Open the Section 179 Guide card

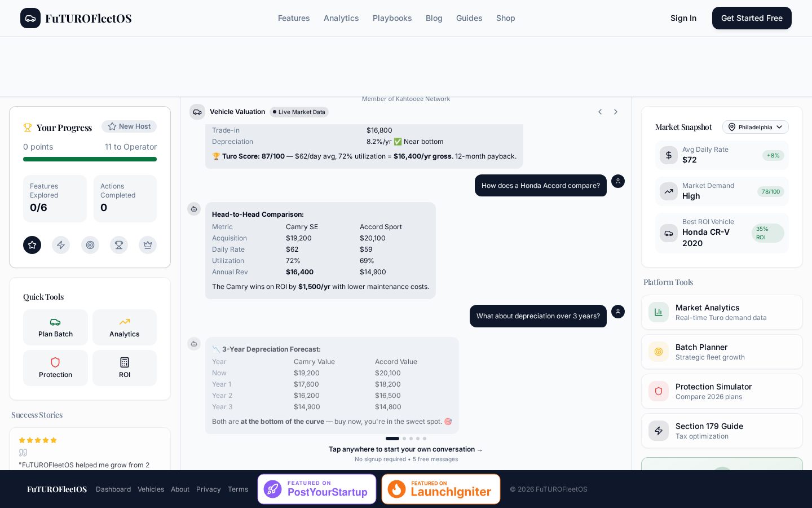(x=722, y=431)
